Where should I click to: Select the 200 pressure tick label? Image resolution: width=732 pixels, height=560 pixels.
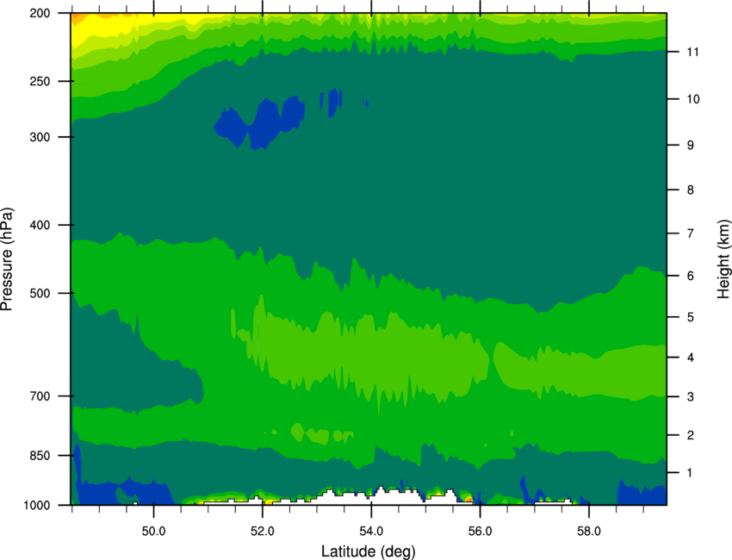[x=40, y=13]
